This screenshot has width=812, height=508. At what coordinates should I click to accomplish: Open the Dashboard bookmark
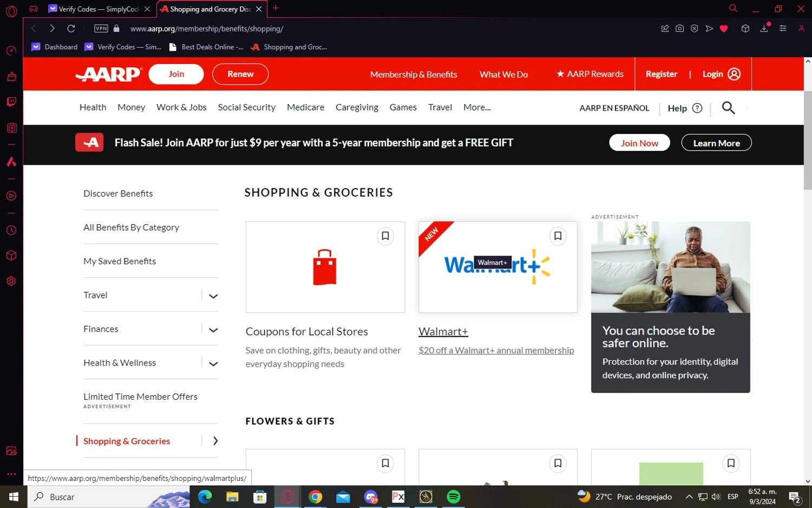point(55,47)
